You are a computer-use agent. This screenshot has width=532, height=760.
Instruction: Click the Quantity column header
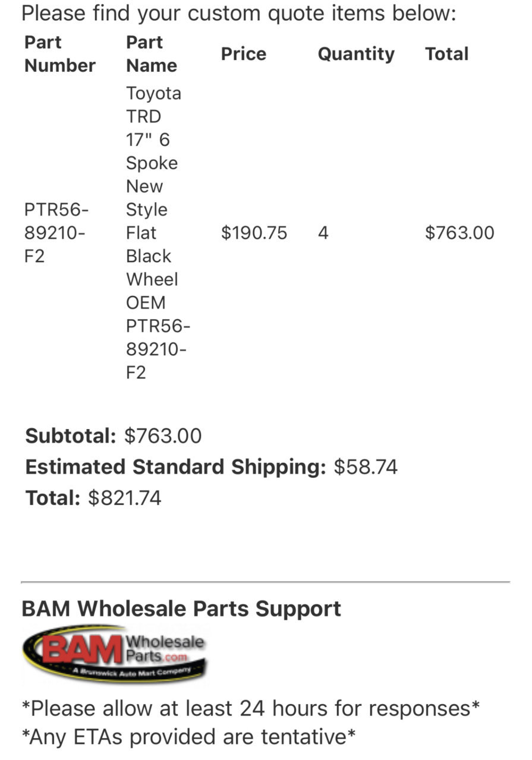(356, 54)
